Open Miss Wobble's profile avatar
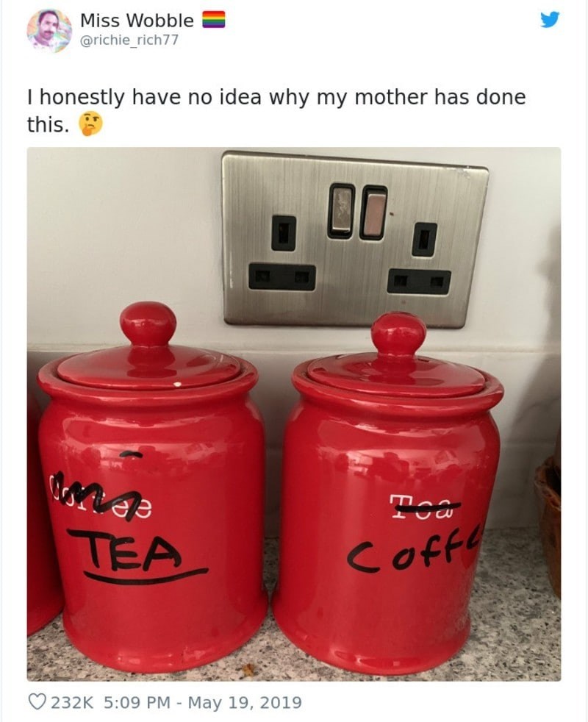Image resolution: width=588 pixels, height=722 pixels. [49, 31]
